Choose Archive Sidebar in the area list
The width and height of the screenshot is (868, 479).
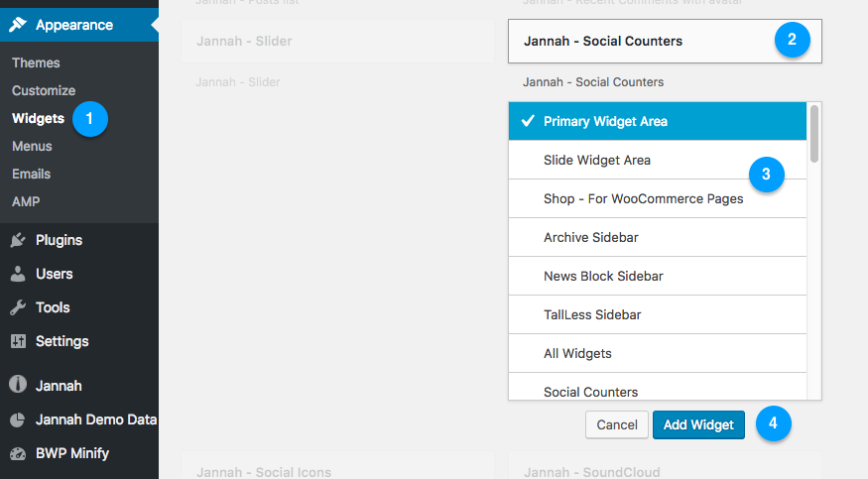tap(658, 237)
